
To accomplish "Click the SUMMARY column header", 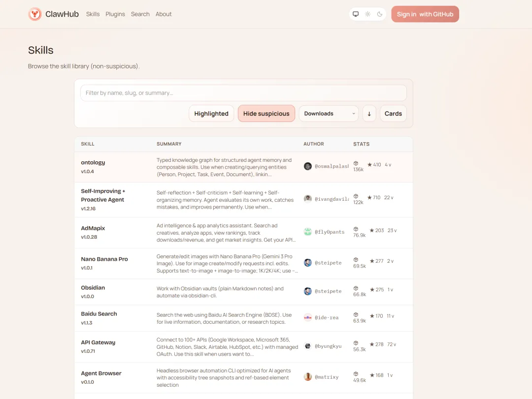I will tap(169, 144).
